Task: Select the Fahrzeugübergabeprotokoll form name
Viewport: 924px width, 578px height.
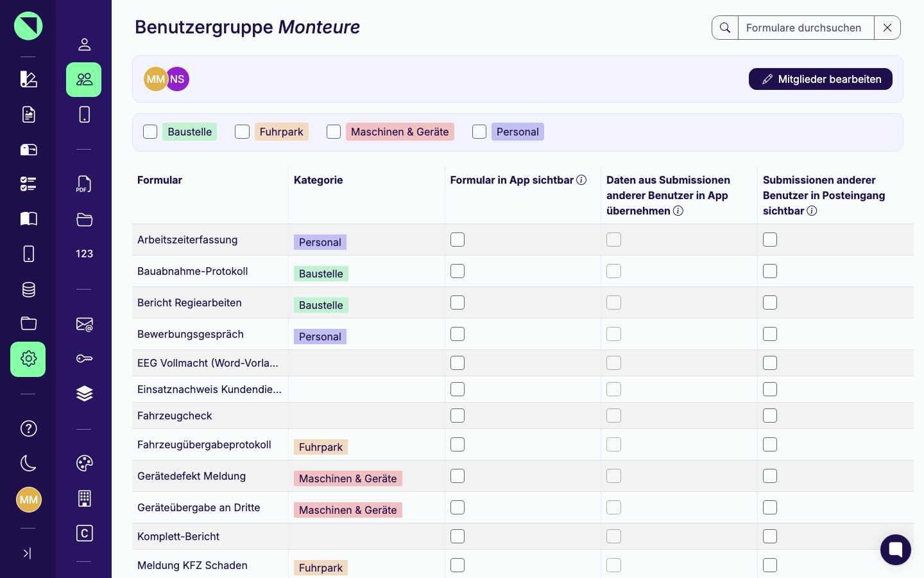Action: pyautogui.click(x=204, y=444)
